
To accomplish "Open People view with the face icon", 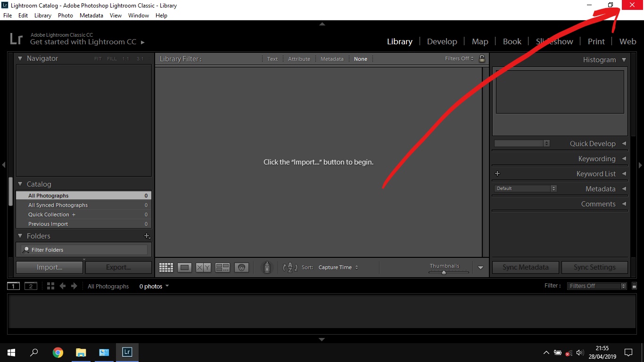I will pos(241,268).
